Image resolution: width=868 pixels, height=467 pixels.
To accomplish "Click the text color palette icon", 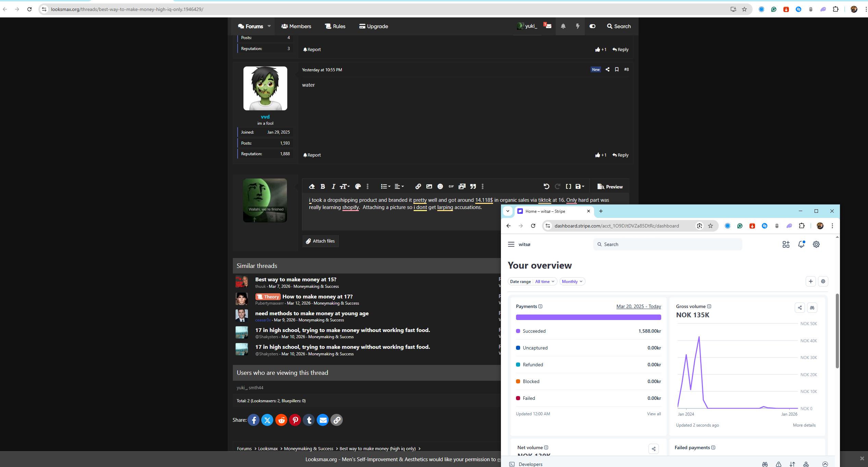I will click(x=358, y=186).
